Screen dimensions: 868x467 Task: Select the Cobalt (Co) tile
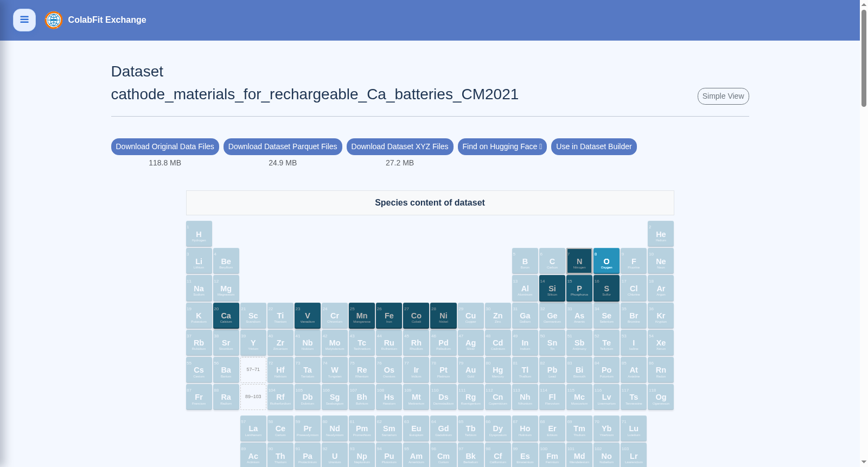click(416, 316)
